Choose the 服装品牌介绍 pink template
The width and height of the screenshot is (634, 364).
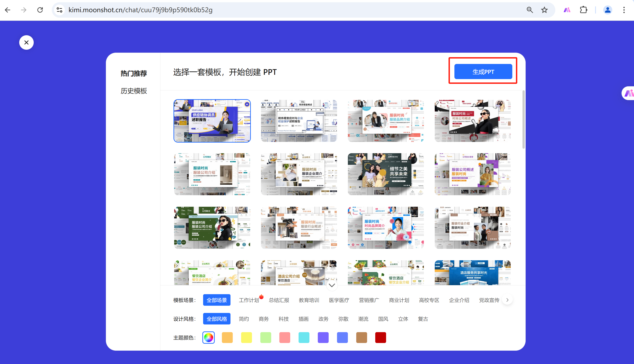pyautogui.click(x=386, y=121)
